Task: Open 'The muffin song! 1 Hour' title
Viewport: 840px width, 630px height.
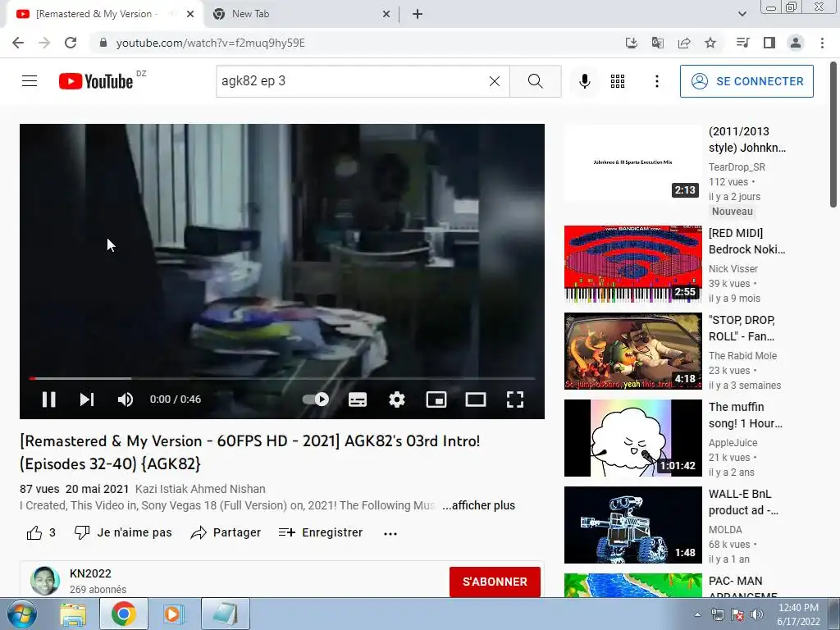Action: coord(745,415)
